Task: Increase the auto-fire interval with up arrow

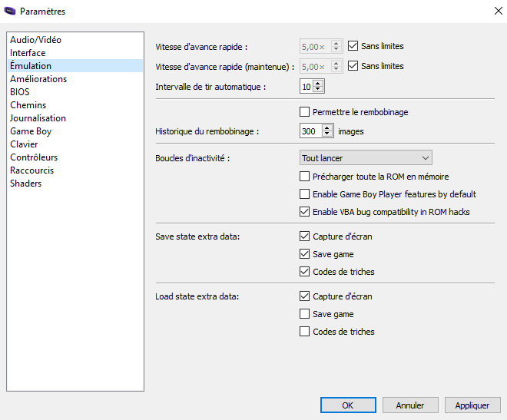Action: click(x=318, y=84)
